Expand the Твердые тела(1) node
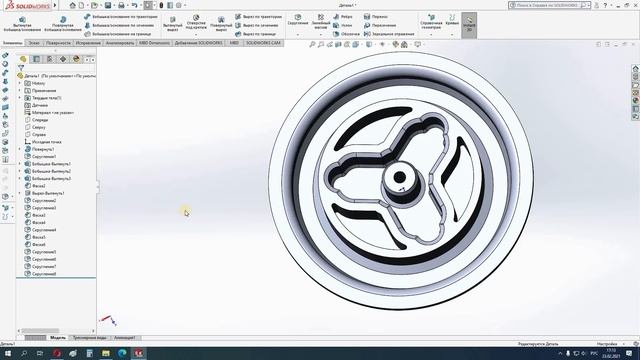The width and height of the screenshot is (640, 360). click(20, 98)
